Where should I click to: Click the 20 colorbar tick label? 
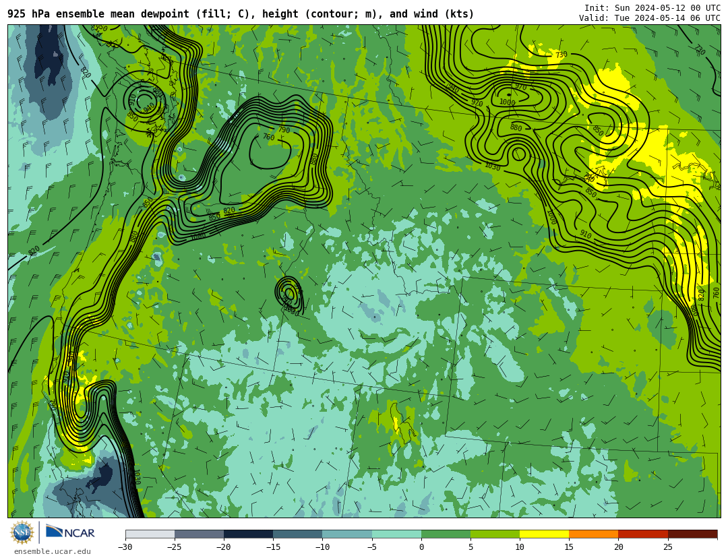[x=618, y=547]
